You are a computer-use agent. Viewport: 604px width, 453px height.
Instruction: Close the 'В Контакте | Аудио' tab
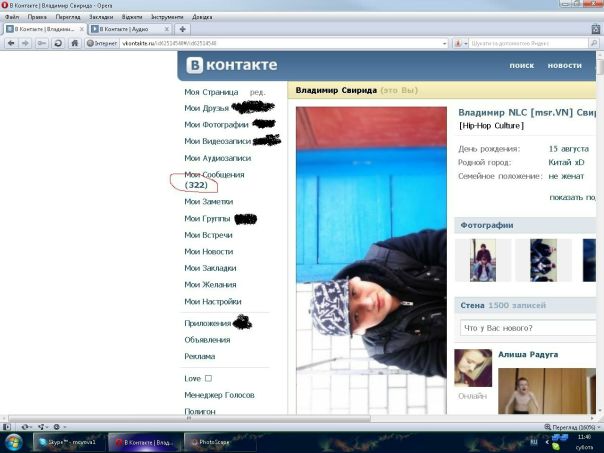(x=167, y=29)
